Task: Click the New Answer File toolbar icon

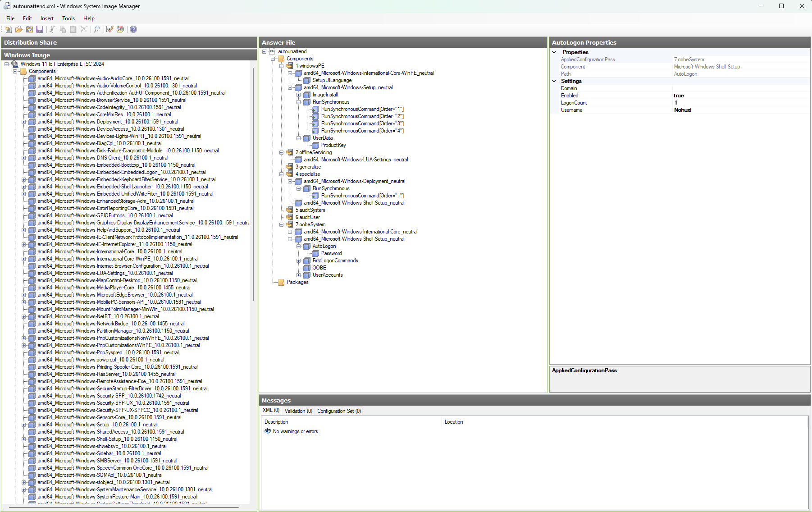Action: click(x=8, y=29)
